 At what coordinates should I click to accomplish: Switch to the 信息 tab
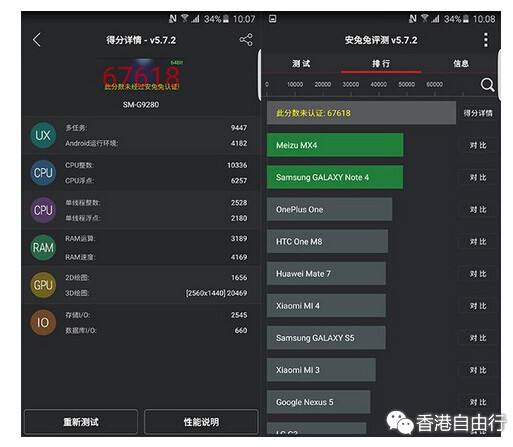pyautogui.click(x=461, y=63)
